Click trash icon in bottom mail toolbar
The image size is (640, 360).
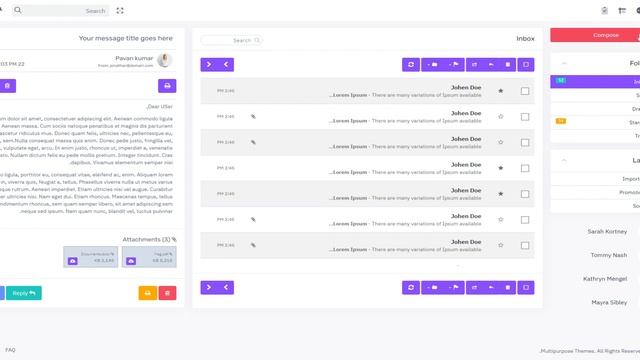(508, 287)
